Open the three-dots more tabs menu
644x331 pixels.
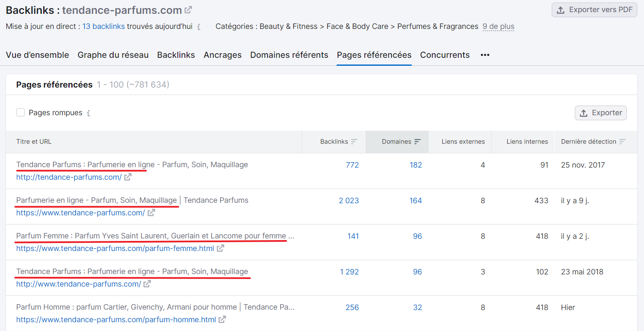pyautogui.click(x=485, y=55)
